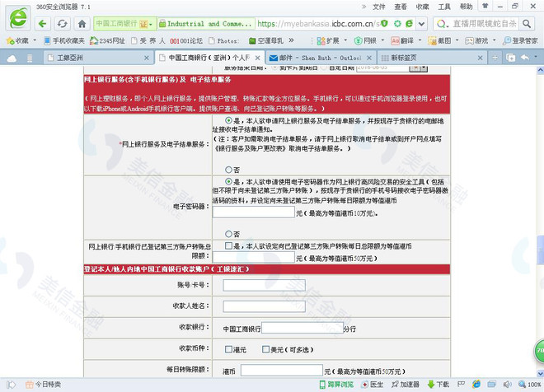Open 登录管家 login manager
Viewport: 544px width, 392px height.
pos(520,40)
